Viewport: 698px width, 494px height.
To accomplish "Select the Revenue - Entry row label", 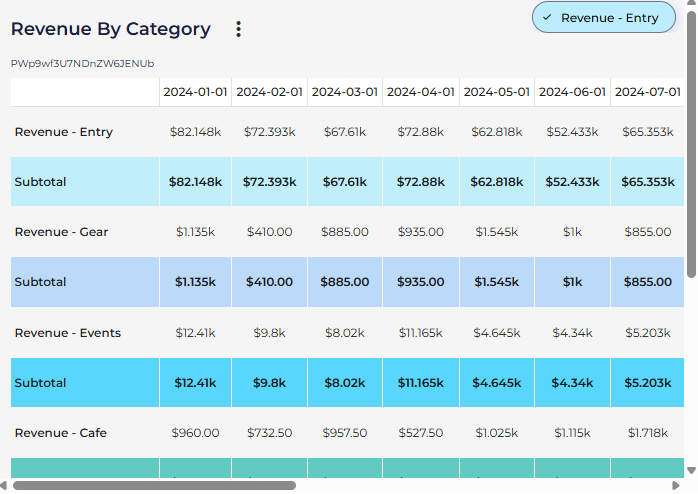I will point(63,132).
